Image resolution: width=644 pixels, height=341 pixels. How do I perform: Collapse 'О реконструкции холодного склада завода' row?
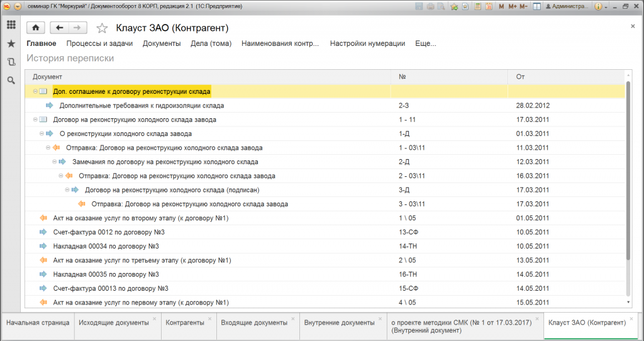point(42,133)
